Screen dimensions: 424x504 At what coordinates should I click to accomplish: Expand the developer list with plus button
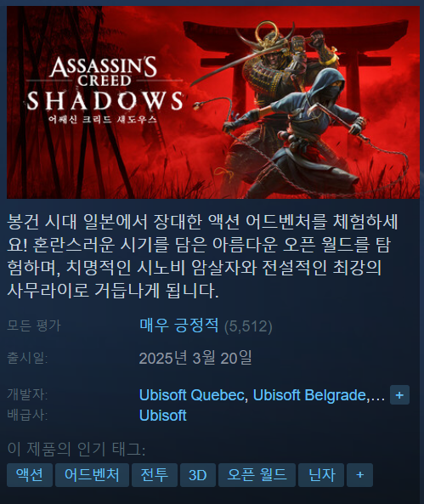[399, 394]
